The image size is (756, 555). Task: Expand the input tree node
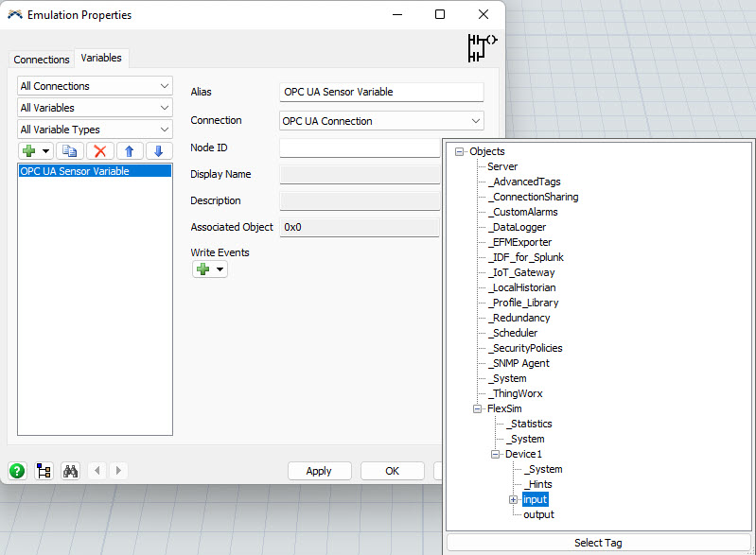pyautogui.click(x=514, y=499)
